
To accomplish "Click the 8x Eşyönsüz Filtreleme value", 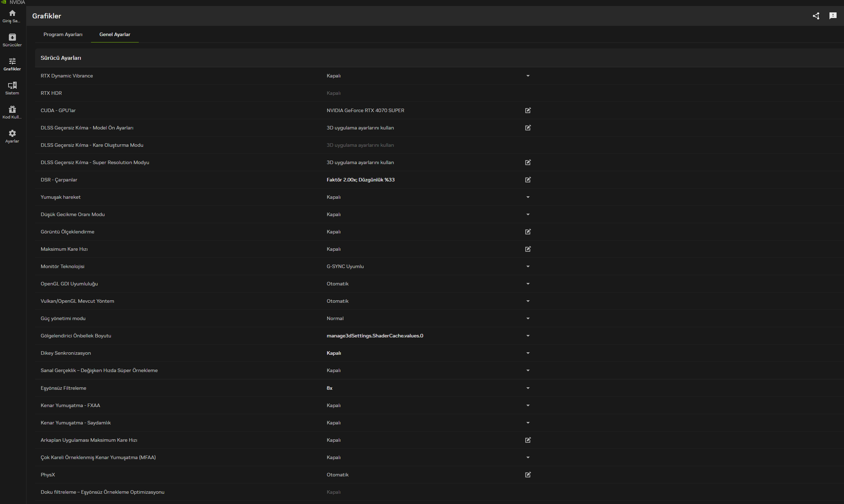I will coord(330,388).
